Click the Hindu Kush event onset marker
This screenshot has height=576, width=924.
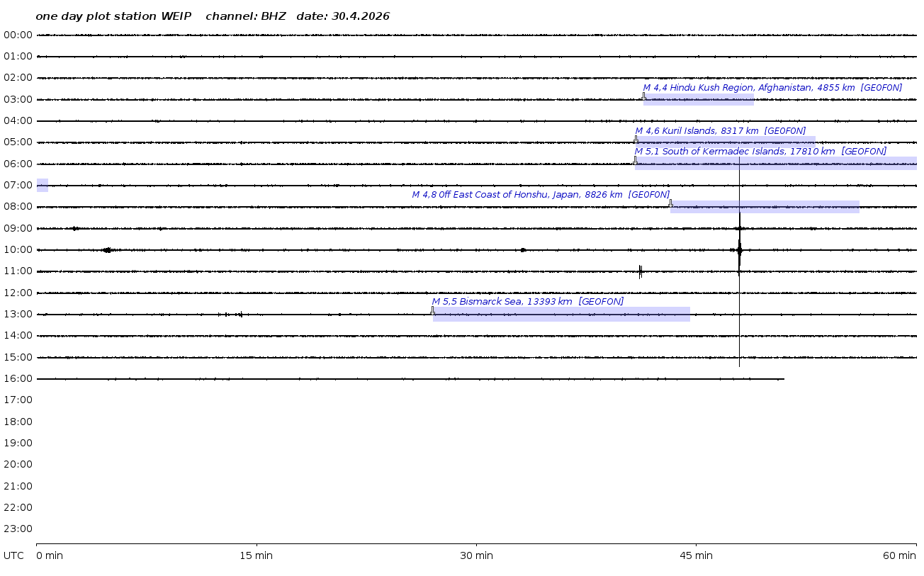click(x=644, y=96)
